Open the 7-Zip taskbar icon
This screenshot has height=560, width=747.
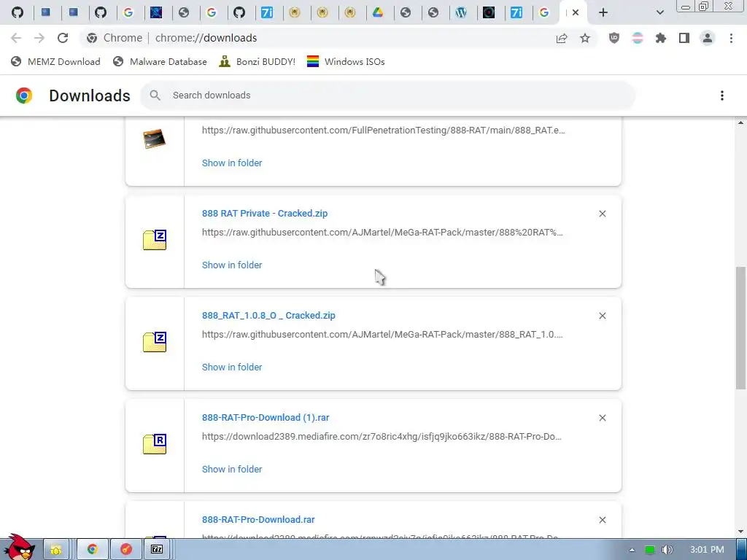click(x=158, y=550)
